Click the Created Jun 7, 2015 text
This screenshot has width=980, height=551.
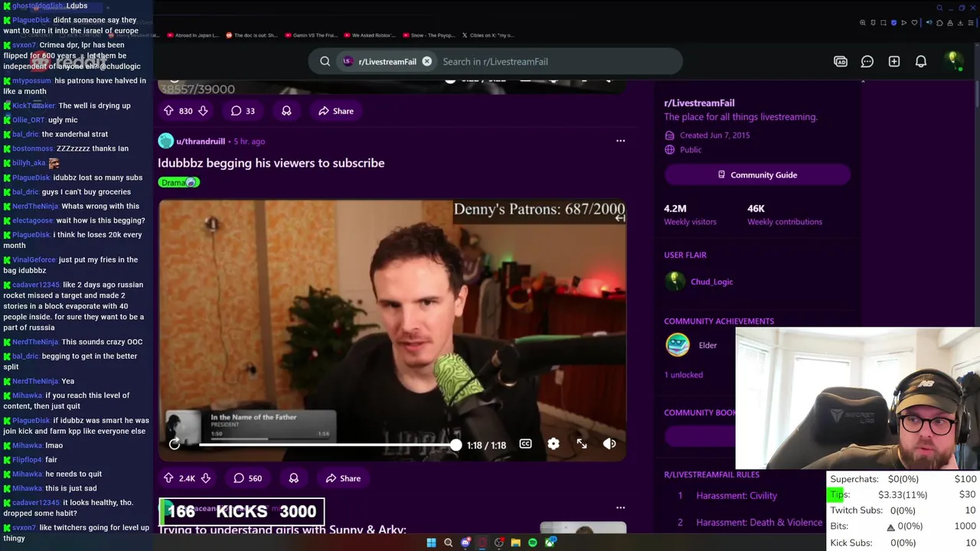(x=714, y=135)
